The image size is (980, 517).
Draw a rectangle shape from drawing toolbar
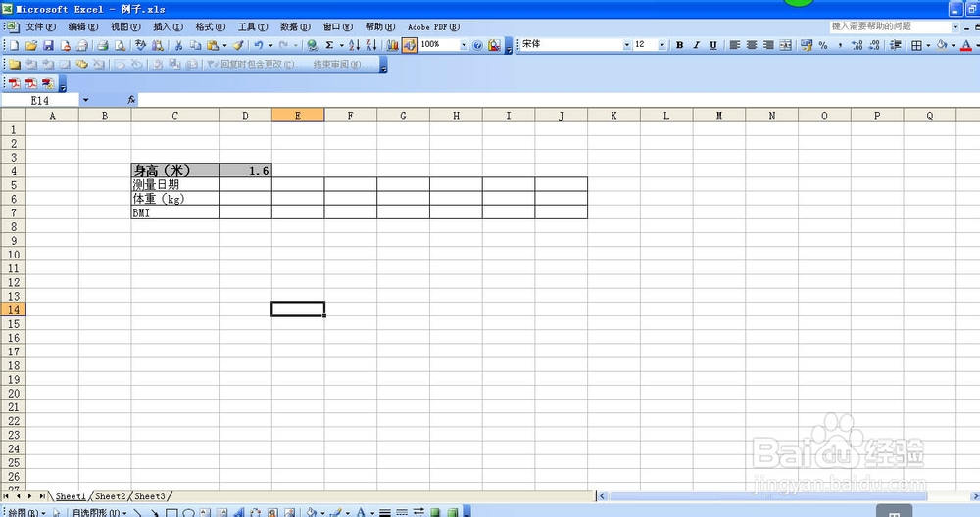coord(171,513)
